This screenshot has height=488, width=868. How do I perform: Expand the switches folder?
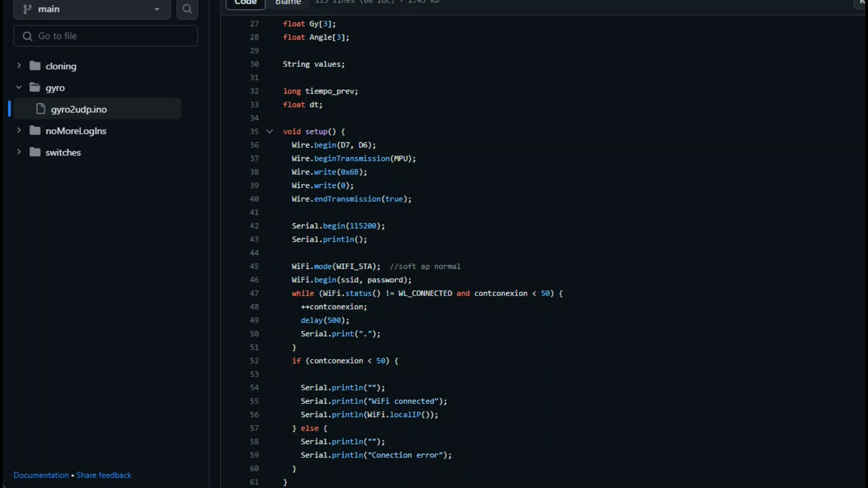pyautogui.click(x=19, y=152)
